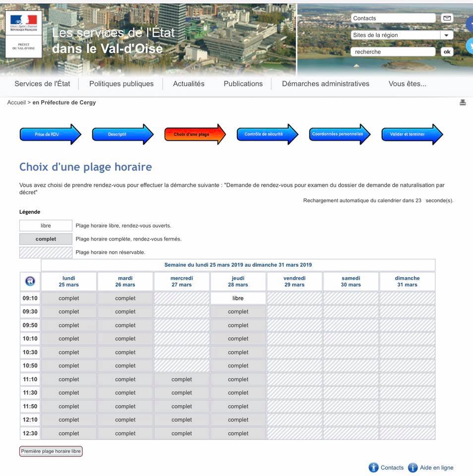Select the libre slot jeudi 09:10

238,298
